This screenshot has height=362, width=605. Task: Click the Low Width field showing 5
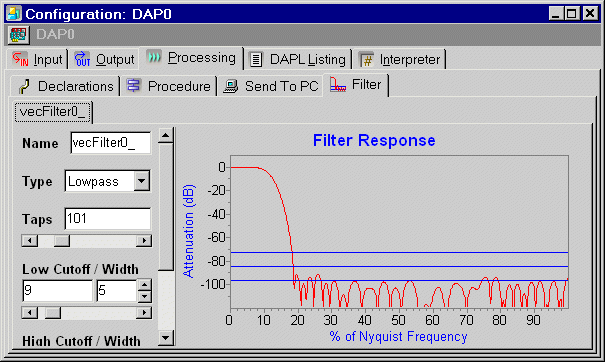click(117, 290)
